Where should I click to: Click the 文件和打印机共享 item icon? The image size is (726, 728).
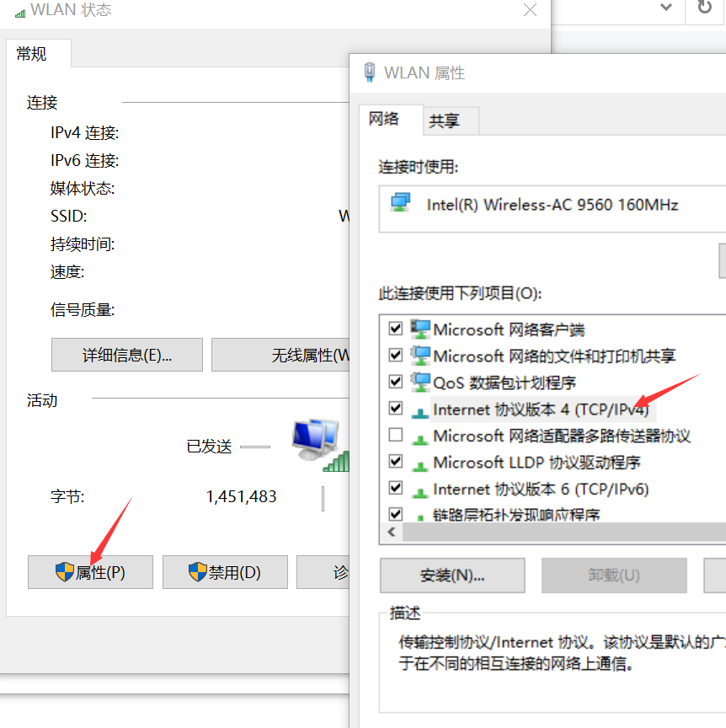(420, 356)
